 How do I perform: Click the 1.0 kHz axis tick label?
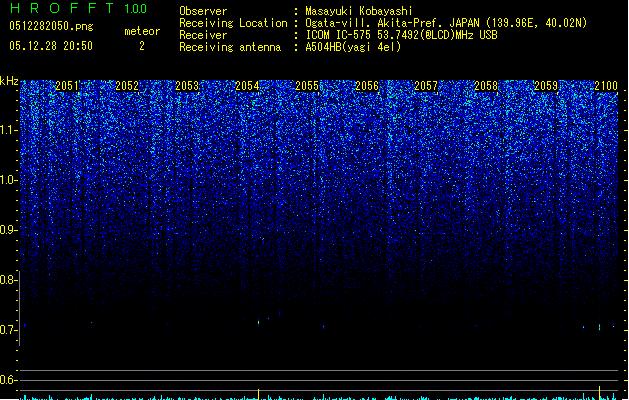pyautogui.click(x=9, y=181)
